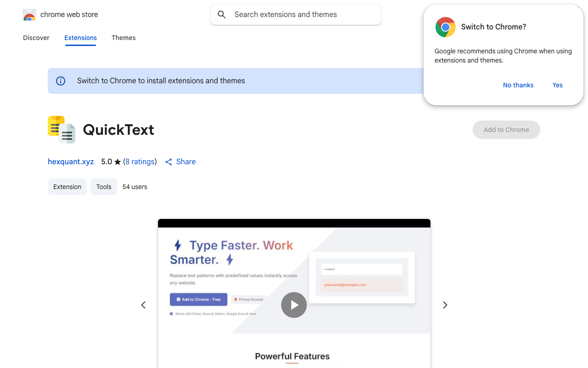The width and height of the screenshot is (588, 368).
Task: Click the Privacy Focused badge in the preview
Action: 249,299
